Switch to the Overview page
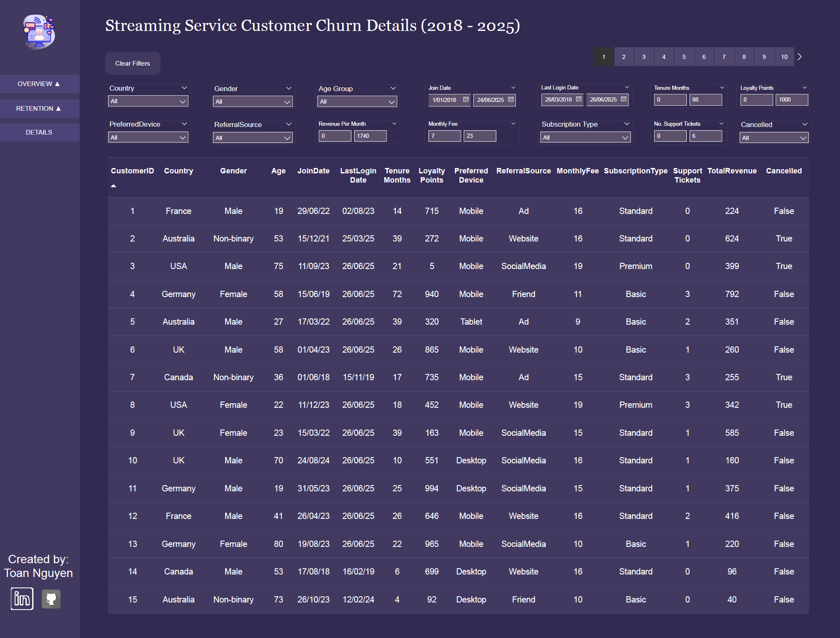 [x=39, y=84]
